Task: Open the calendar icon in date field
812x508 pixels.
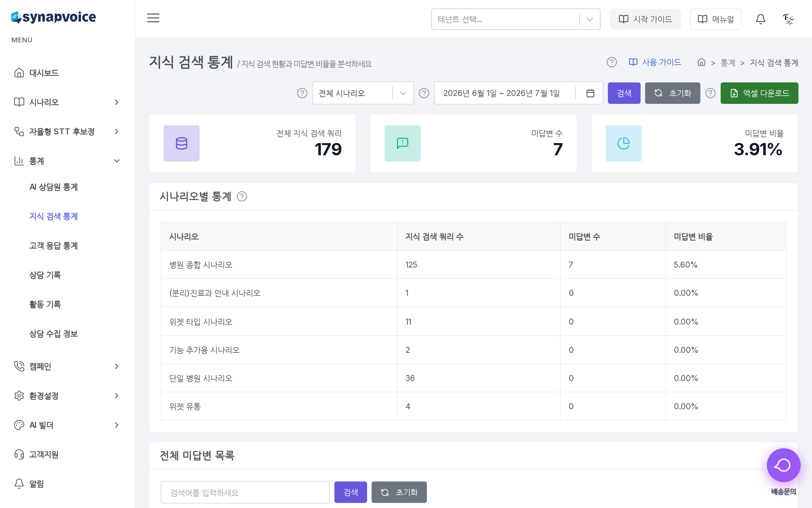Action: pos(590,93)
